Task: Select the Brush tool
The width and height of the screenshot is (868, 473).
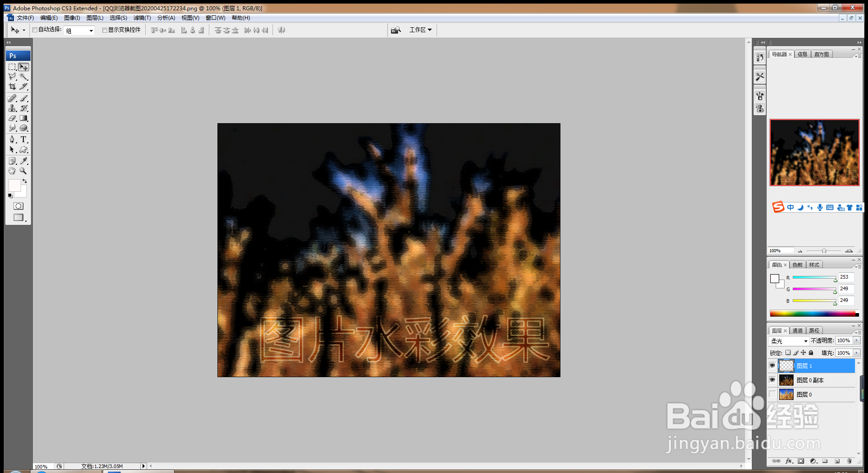Action: tap(24, 98)
